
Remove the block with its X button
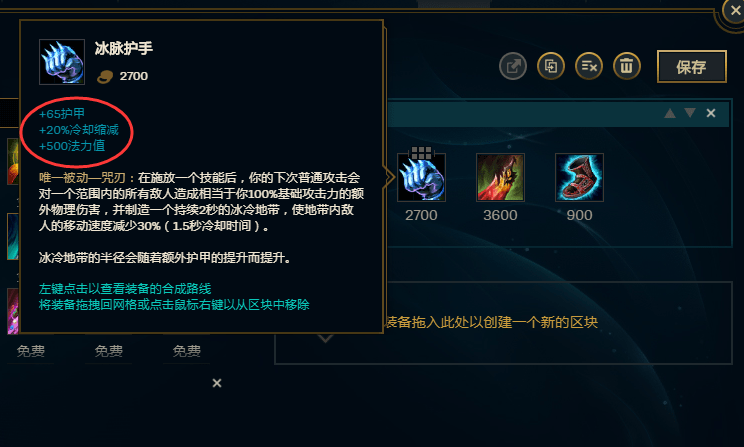pyautogui.click(x=711, y=113)
